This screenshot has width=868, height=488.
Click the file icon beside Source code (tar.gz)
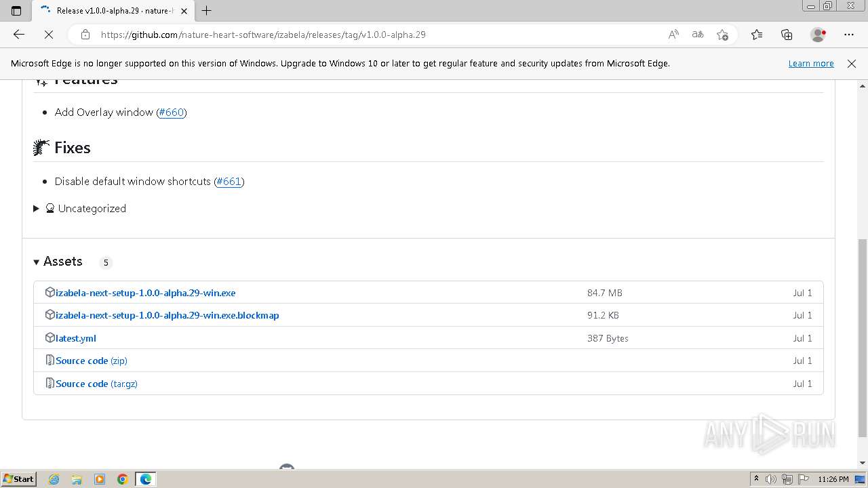tap(50, 383)
